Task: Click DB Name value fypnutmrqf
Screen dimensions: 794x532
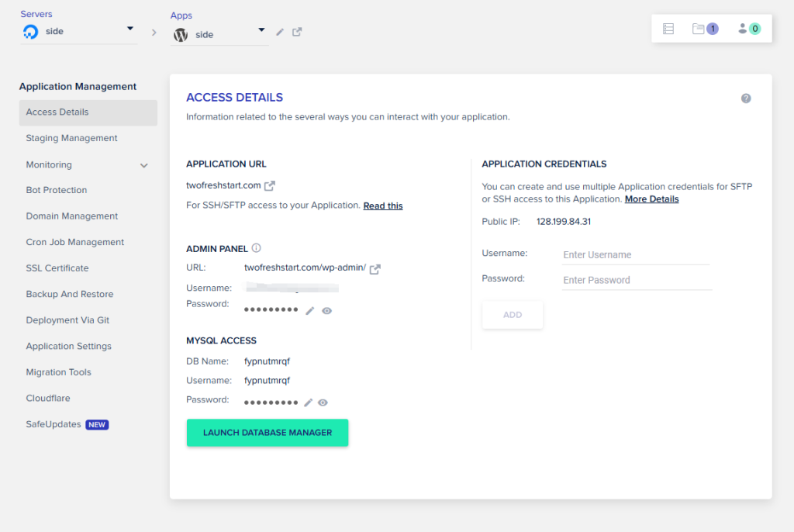Action: click(267, 361)
